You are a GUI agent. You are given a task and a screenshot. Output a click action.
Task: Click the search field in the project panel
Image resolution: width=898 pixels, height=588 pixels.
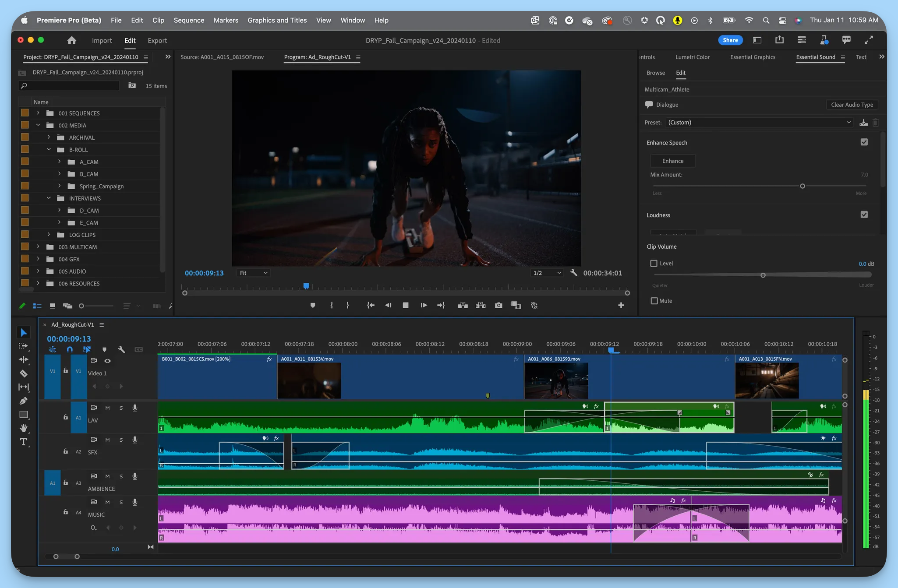[x=69, y=86]
